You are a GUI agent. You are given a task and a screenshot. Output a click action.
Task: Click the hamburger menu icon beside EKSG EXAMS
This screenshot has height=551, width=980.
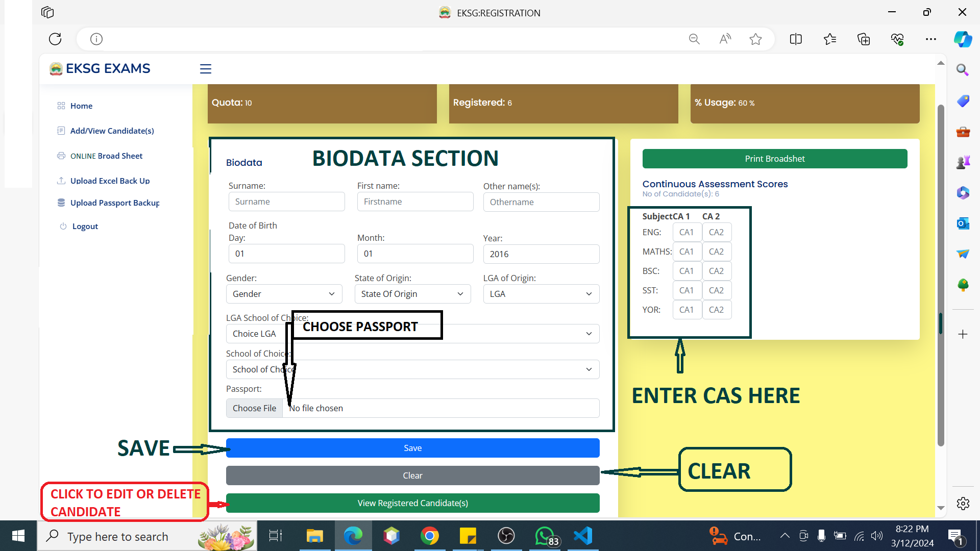click(206, 69)
